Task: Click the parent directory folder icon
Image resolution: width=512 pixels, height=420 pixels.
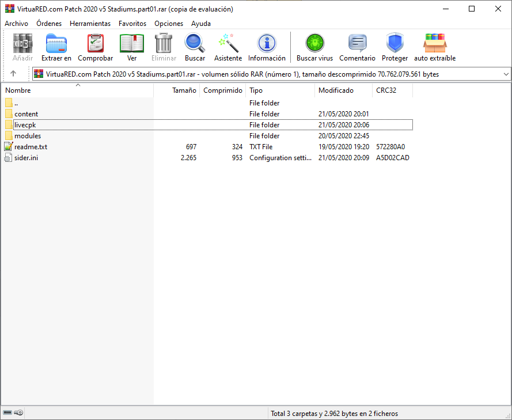Action: pyautogui.click(x=9, y=103)
